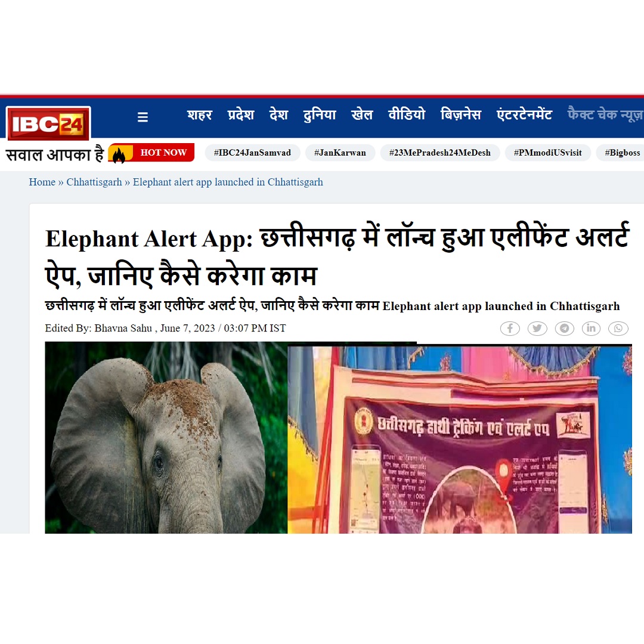Open the खेल section
This screenshot has width=644, height=644.
pyautogui.click(x=362, y=114)
